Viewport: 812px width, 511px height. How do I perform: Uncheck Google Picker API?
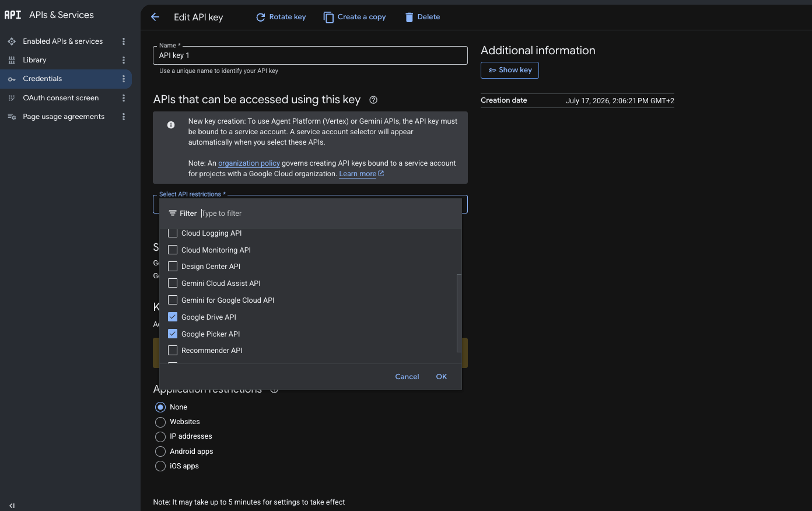[173, 334]
